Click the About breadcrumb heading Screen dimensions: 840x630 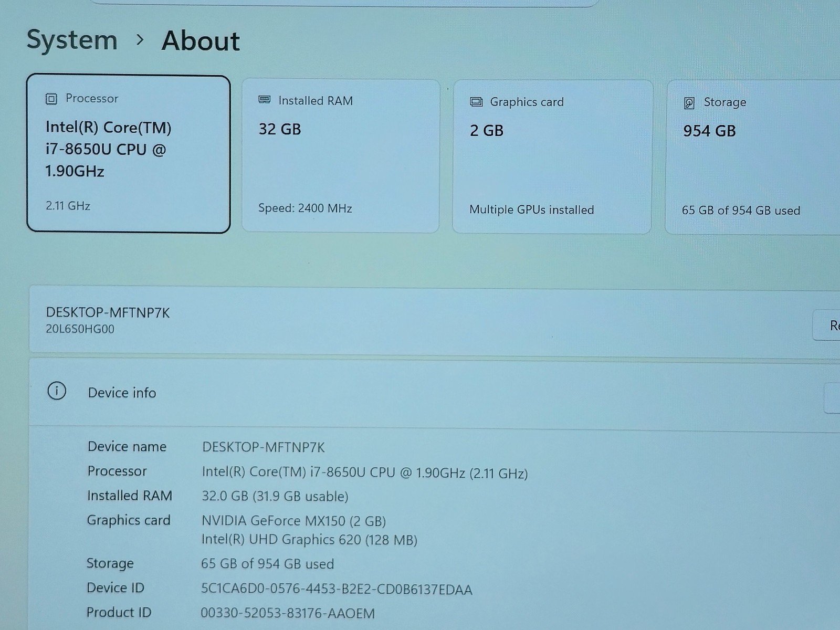point(201,41)
